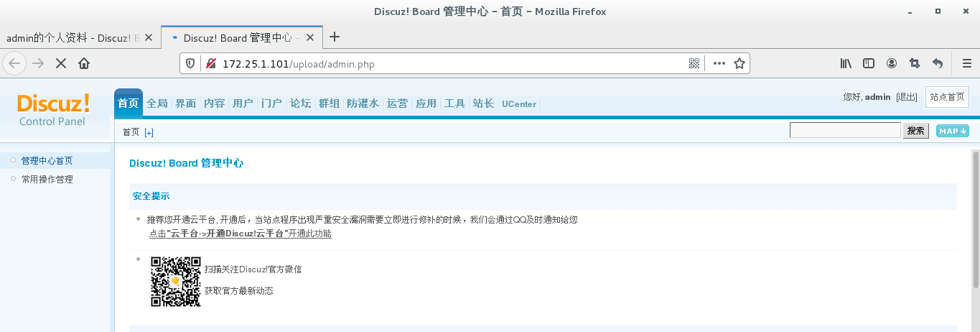Click the Discuz! Board 管理中心 page heading
The width and height of the screenshot is (980, 332).
186,163
